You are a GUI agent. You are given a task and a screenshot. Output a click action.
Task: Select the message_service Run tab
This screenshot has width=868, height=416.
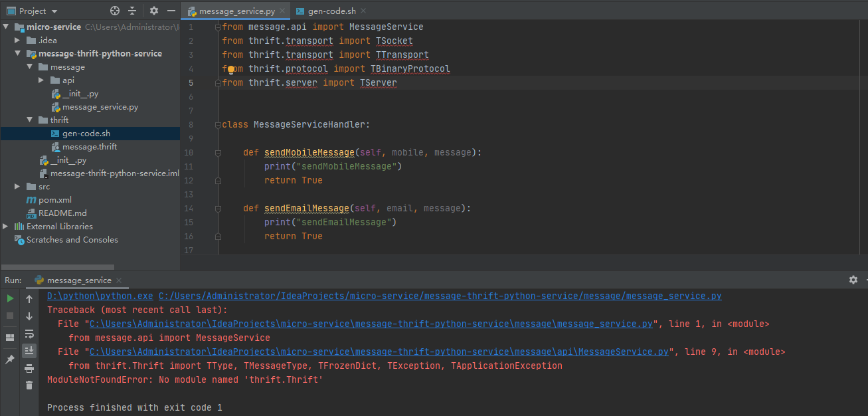(x=78, y=280)
